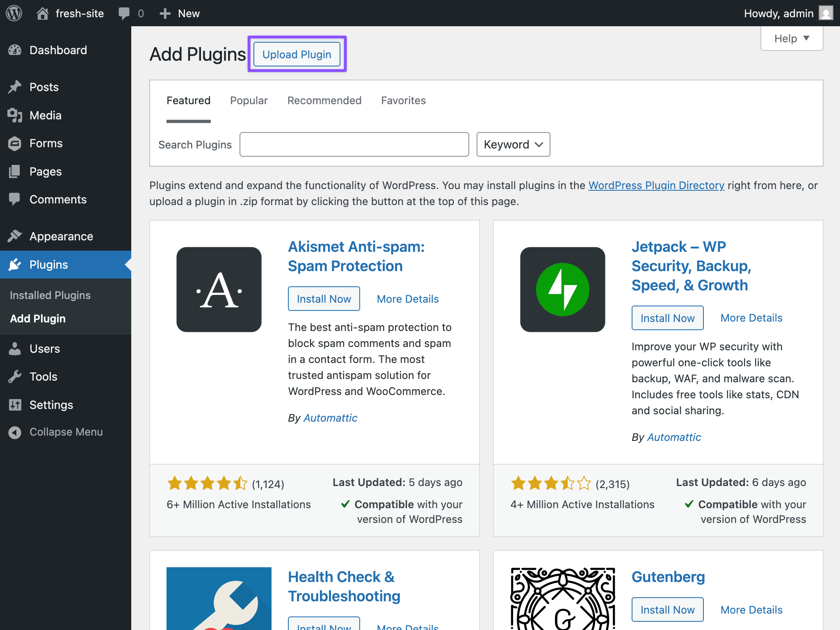
Task: Open the New content menu
Action: pos(180,14)
